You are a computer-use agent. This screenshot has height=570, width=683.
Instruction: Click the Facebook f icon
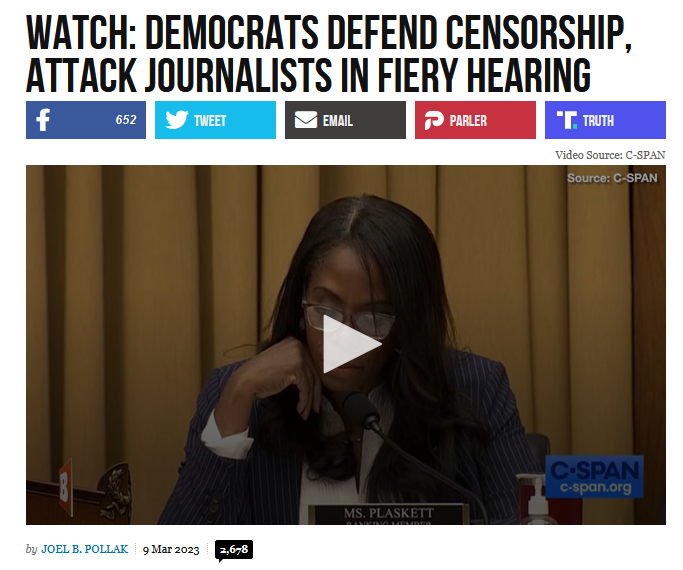(43, 120)
